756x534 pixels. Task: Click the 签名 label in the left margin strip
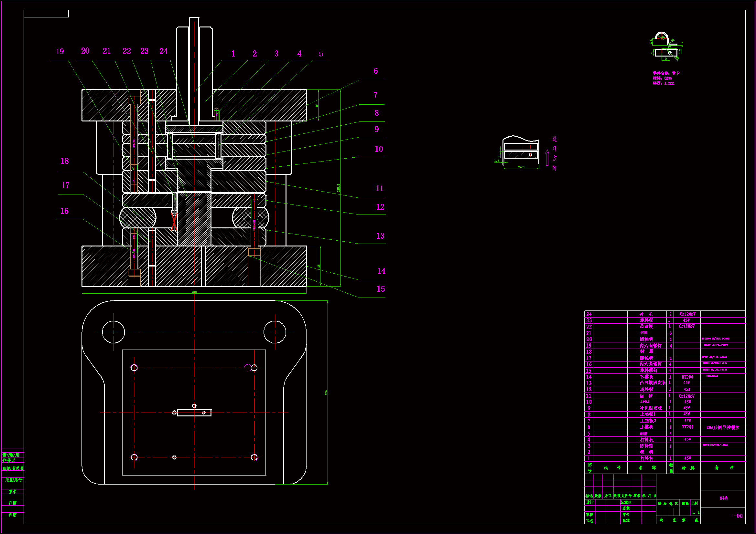(13, 492)
